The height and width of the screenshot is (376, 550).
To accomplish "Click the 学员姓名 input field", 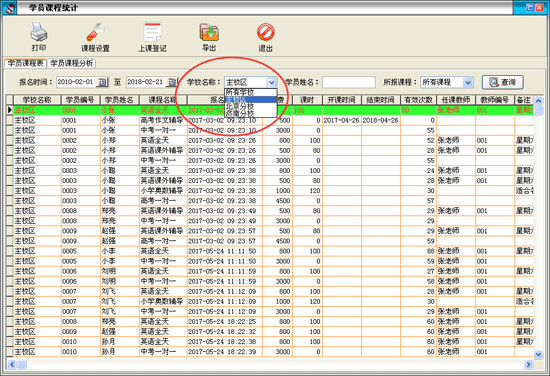I will [349, 82].
